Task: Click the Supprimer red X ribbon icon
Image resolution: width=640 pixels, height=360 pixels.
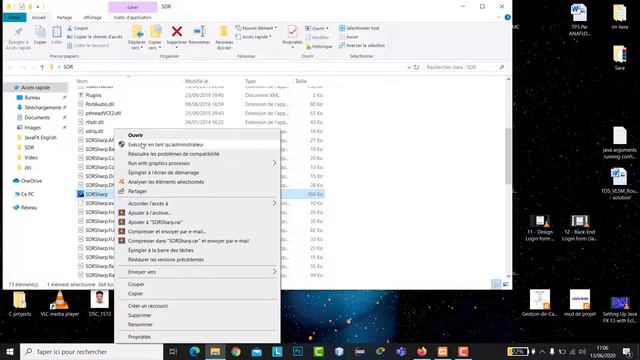Action: tap(177, 32)
